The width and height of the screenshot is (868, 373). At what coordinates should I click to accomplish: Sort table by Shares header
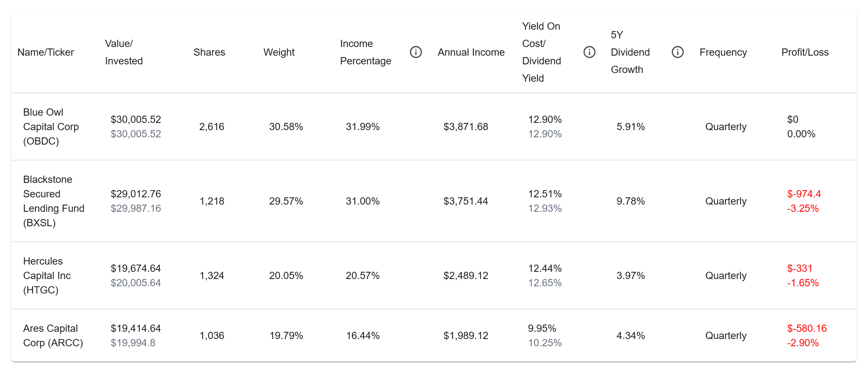pyautogui.click(x=209, y=52)
